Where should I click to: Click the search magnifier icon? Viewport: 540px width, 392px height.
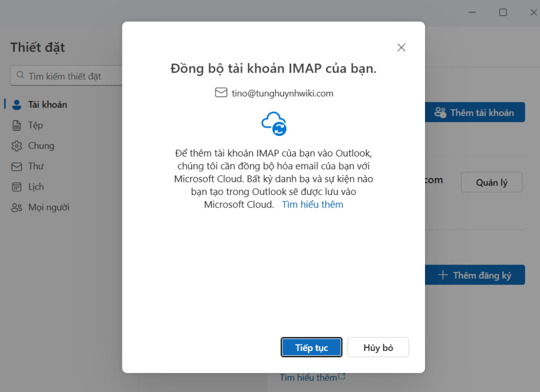click(x=21, y=75)
